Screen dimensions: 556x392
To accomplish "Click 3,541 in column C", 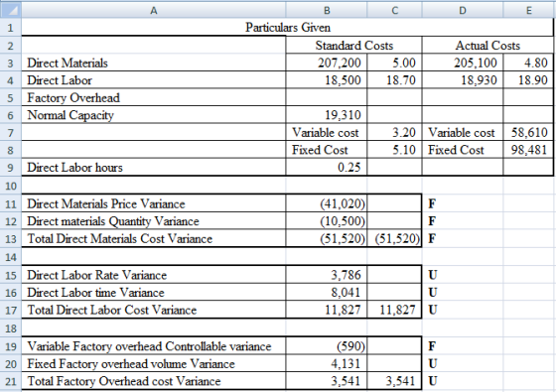I will point(395,381).
